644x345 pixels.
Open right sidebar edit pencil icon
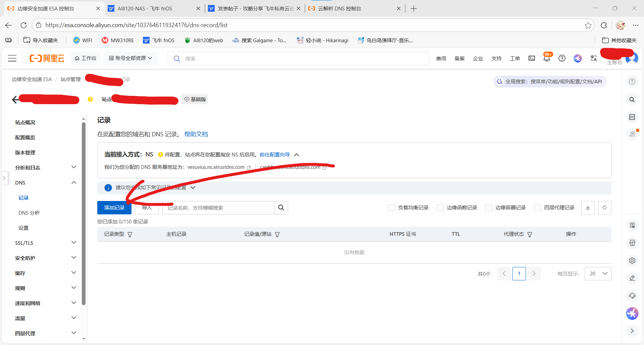pyautogui.click(x=632, y=278)
